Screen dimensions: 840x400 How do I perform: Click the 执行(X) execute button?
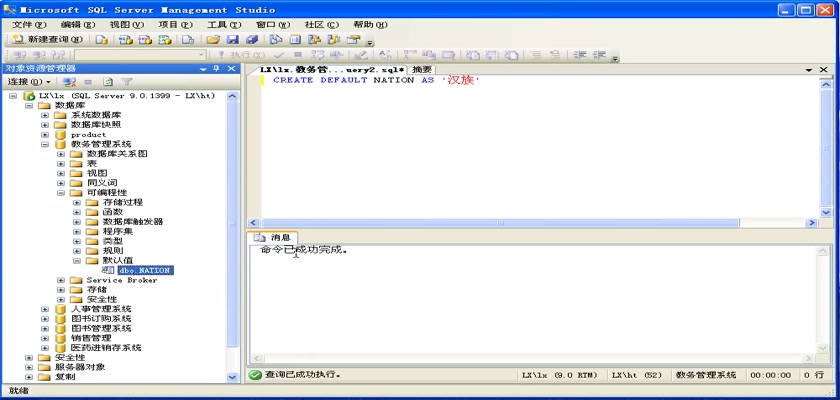[x=241, y=55]
